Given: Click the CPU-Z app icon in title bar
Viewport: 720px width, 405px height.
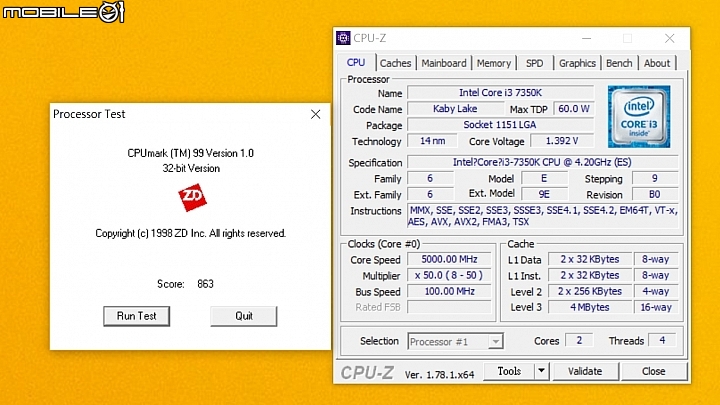Looking at the screenshot, I should click(343, 38).
